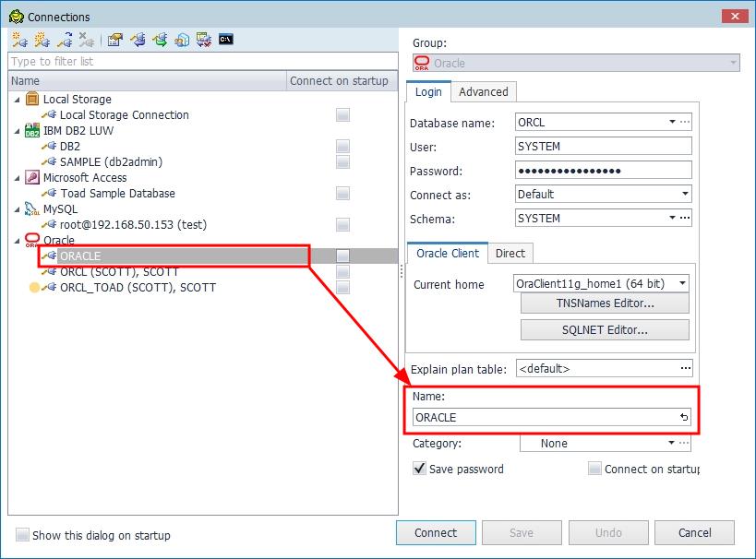Switch to the Direct tab
The image size is (756, 559).
(x=510, y=253)
